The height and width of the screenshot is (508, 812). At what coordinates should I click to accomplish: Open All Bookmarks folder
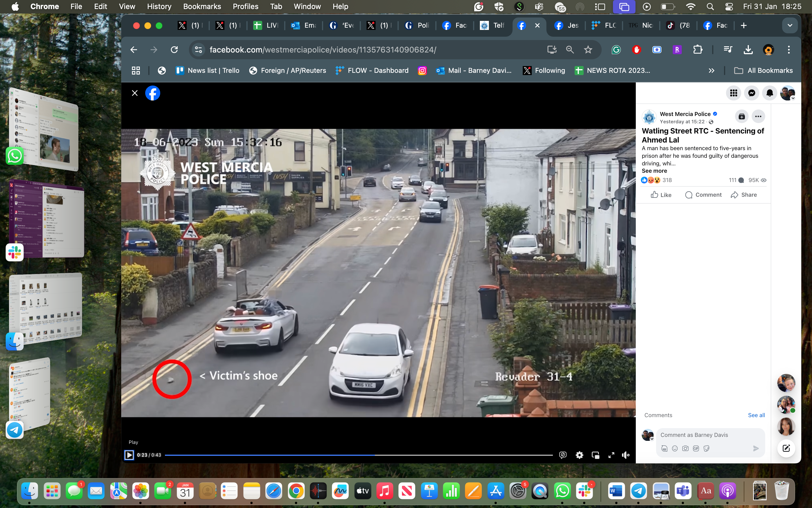coord(763,71)
